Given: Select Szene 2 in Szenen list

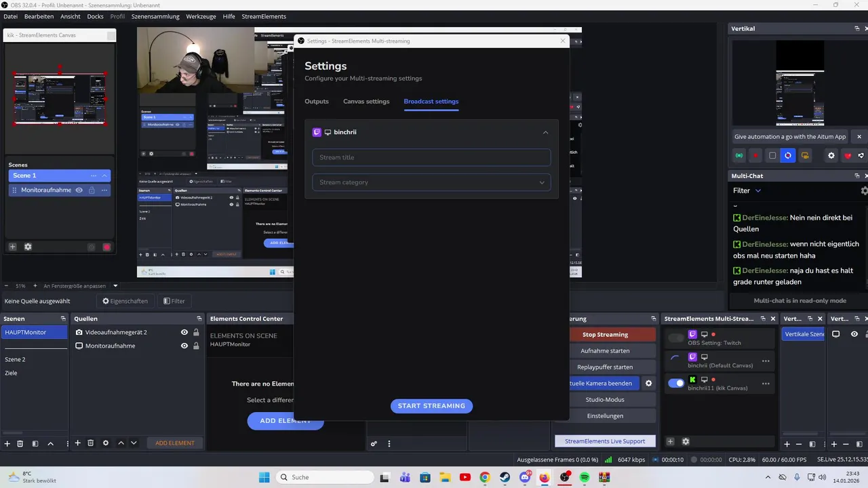Looking at the screenshot, I should [15, 359].
